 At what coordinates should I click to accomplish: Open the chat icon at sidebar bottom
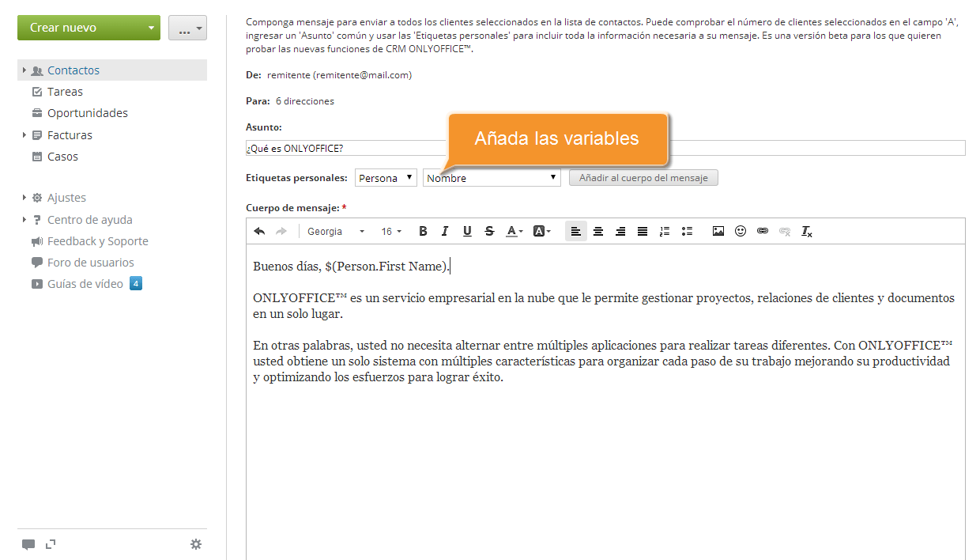point(28,544)
